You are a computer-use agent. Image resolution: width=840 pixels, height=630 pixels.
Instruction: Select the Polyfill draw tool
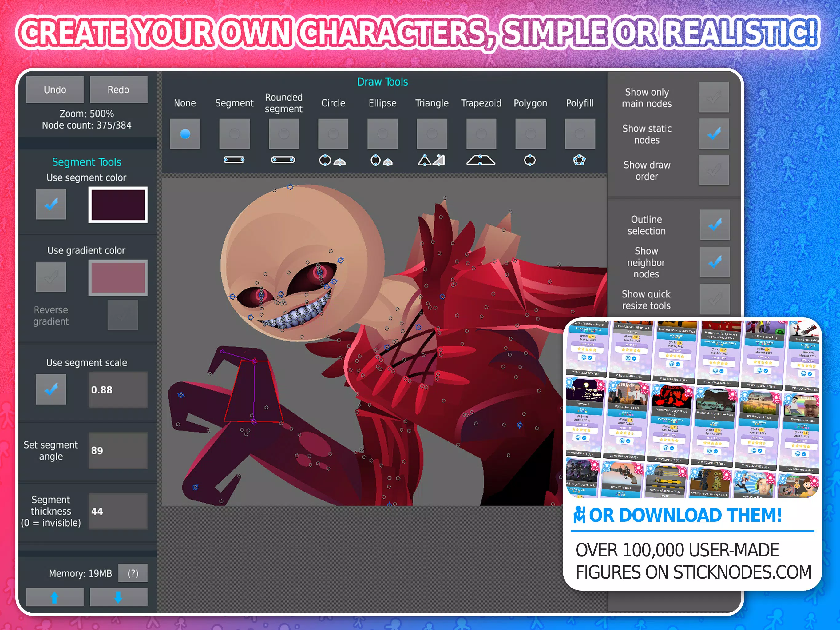tap(579, 130)
